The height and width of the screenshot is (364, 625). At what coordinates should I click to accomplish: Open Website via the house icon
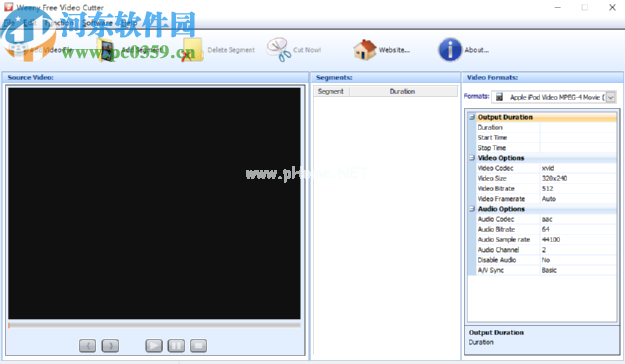click(365, 50)
